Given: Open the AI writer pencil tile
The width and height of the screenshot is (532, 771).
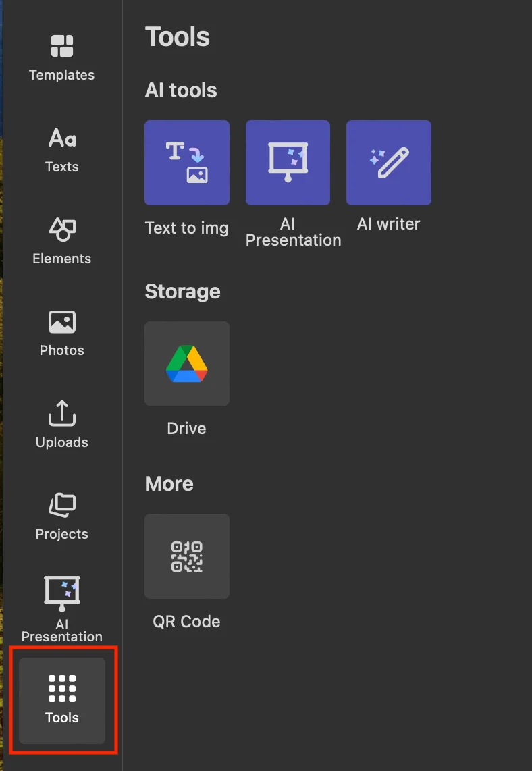Looking at the screenshot, I should coord(389,163).
